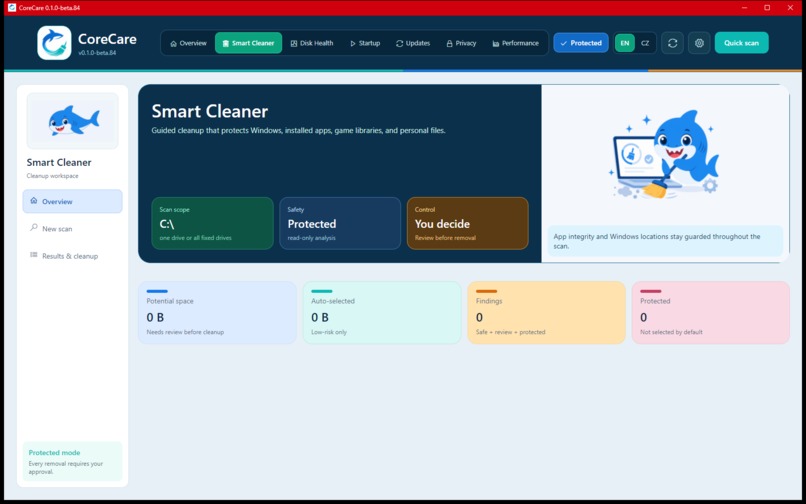This screenshot has width=806, height=504.
Task: Select Overview in the sidebar
Action: tap(72, 201)
